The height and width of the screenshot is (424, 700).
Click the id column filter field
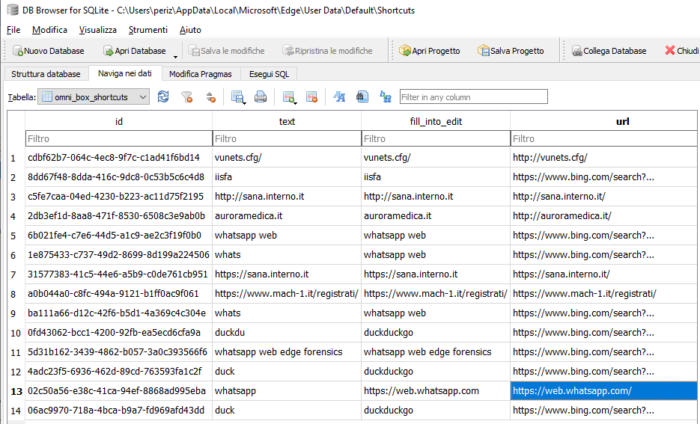tap(119, 139)
